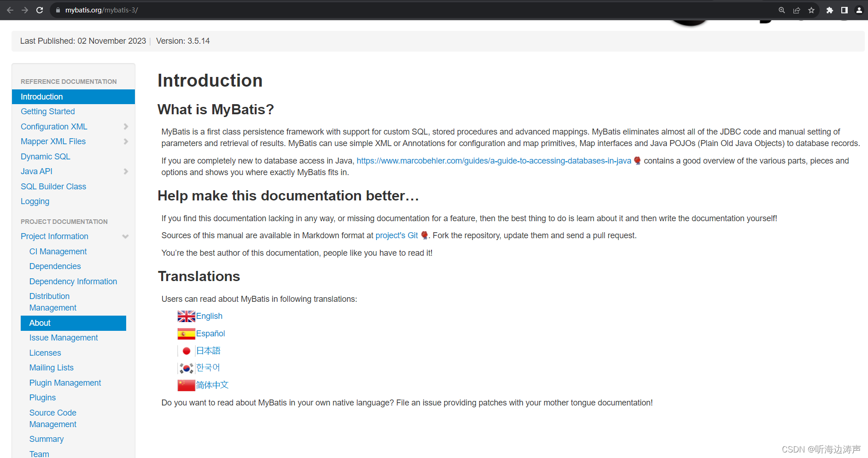Select the About sidebar item
This screenshot has height=458, width=868.
[x=73, y=323]
